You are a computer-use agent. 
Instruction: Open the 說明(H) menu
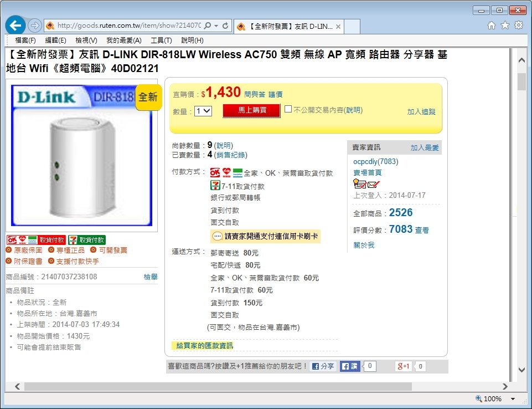pyautogui.click(x=192, y=40)
